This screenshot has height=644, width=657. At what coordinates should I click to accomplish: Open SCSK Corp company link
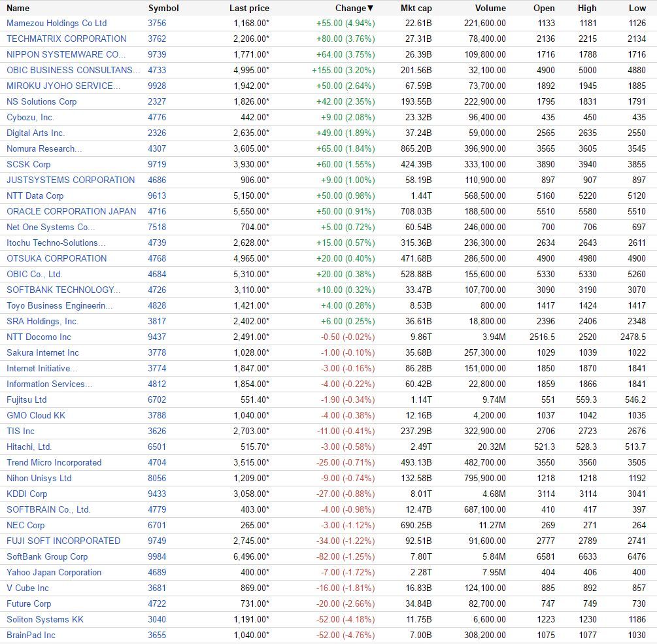tap(29, 164)
